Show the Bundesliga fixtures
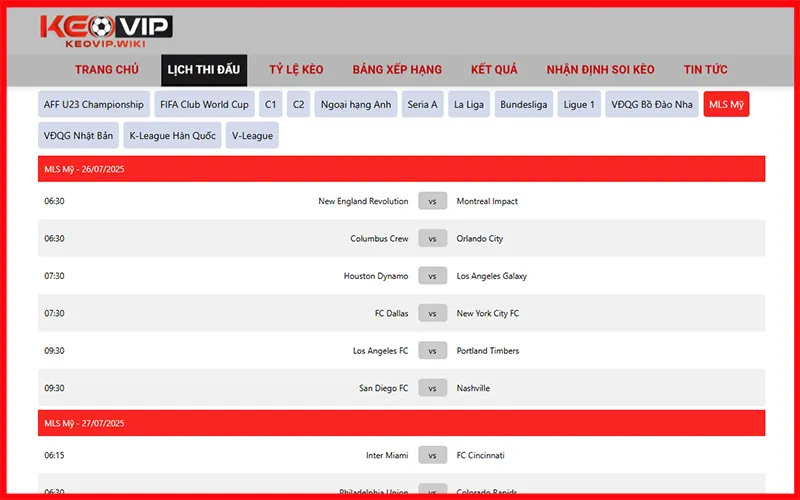 pyautogui.click(x=523, y=105)
